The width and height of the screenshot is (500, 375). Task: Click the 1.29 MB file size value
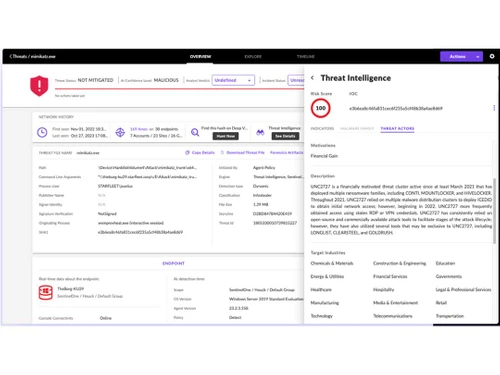260,204
